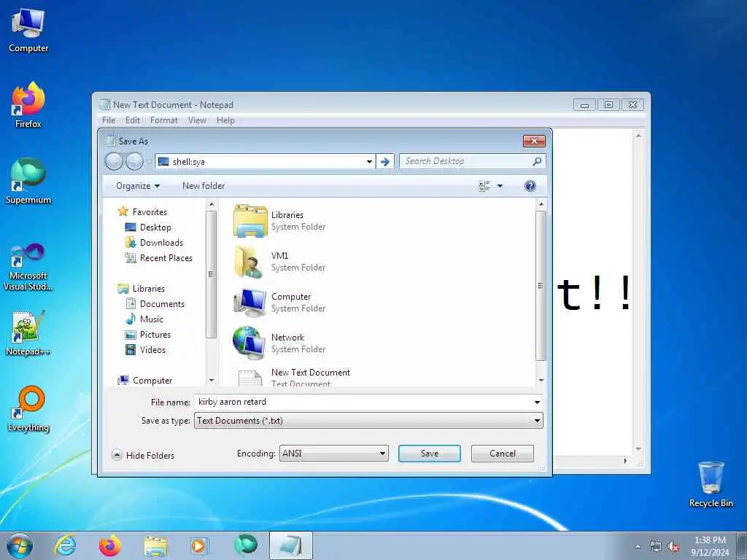Viewport: 747px width, 560px height.
Task: Open recent pages dropdown beside nav buttons
Action: point(149,162)
